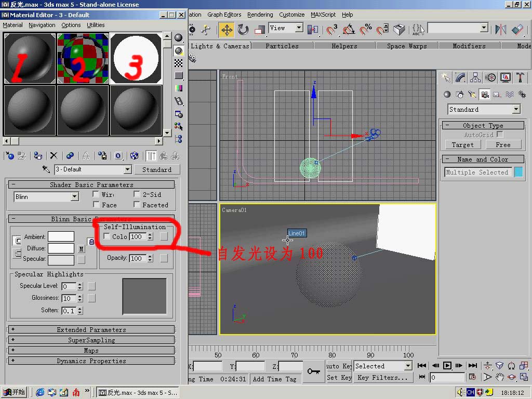Enable the Self-Illumination Color checkbox
Screen dimensions: 532x399
click(x=107, y=237)
